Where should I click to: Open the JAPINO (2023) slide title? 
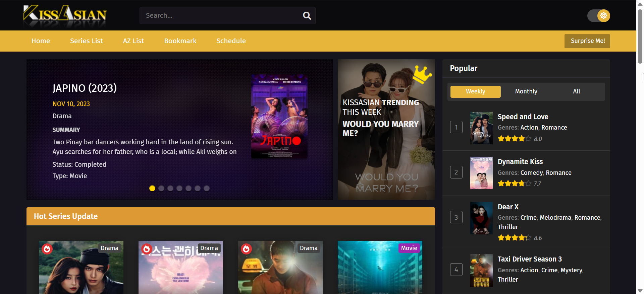point(85,88)
